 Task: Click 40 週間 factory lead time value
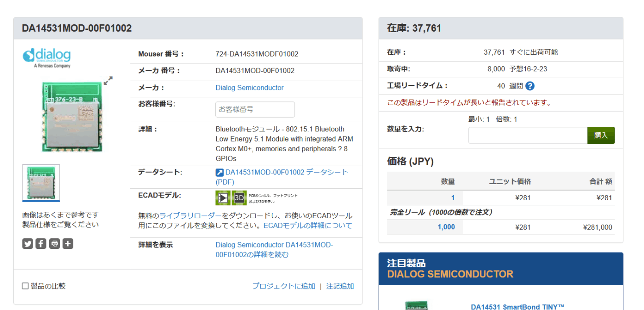[x=510, y=86]
